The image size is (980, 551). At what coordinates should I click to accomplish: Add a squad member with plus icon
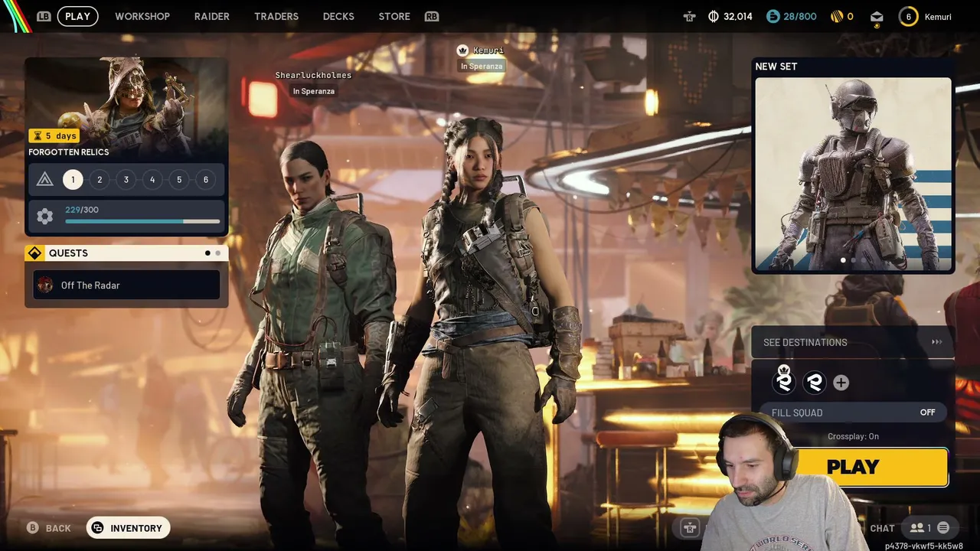pos(841,383)
